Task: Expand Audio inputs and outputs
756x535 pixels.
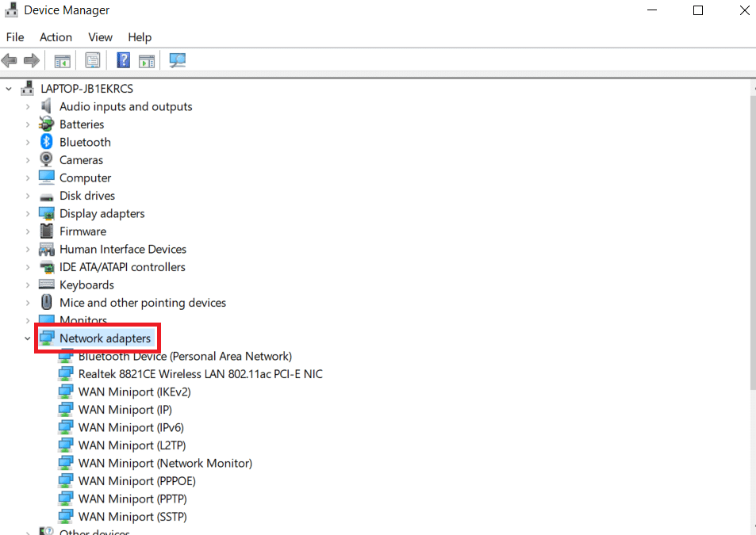Action: [x=28, y=106]
